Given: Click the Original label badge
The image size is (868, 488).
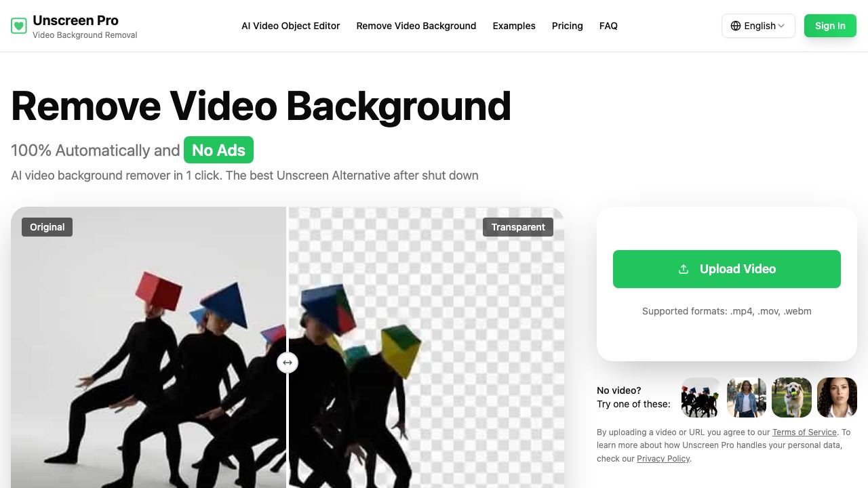Looking at the screenshot, I should (x=47, y=227).
